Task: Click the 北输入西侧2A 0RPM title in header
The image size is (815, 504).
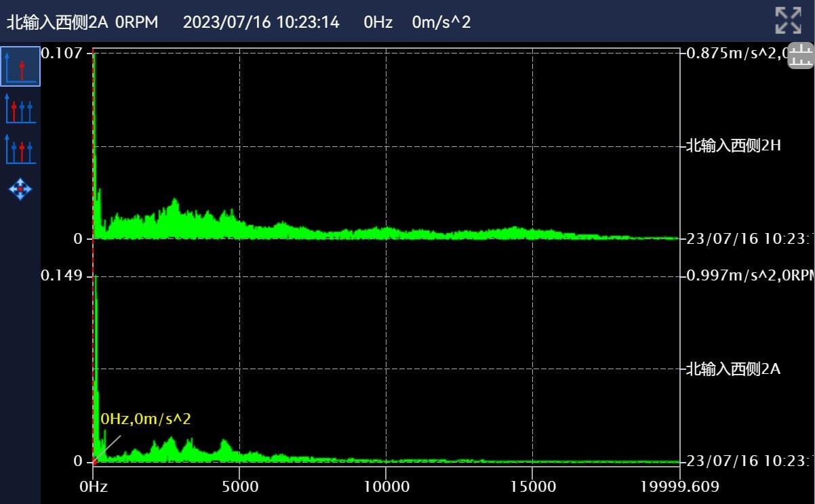Action: point(82,22)
